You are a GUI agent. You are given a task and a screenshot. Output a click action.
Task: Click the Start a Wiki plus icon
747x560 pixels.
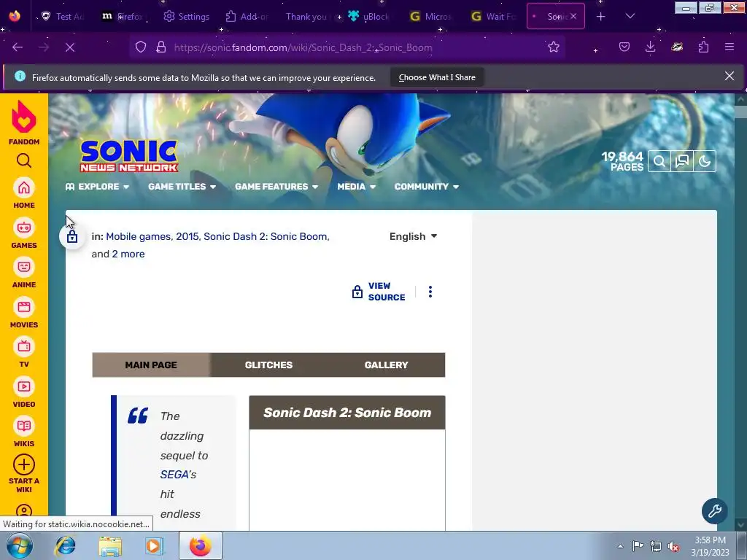tap(24, 464)
